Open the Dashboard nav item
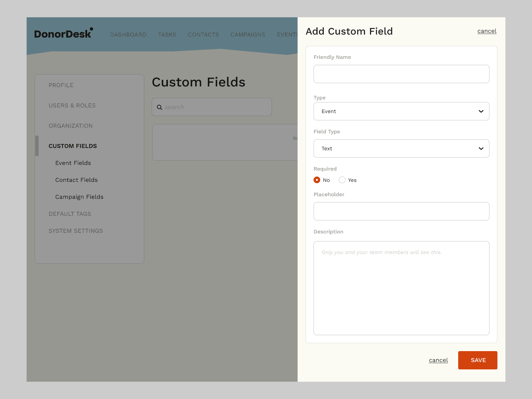Screen dimensions: 532x399 [128, 35]
